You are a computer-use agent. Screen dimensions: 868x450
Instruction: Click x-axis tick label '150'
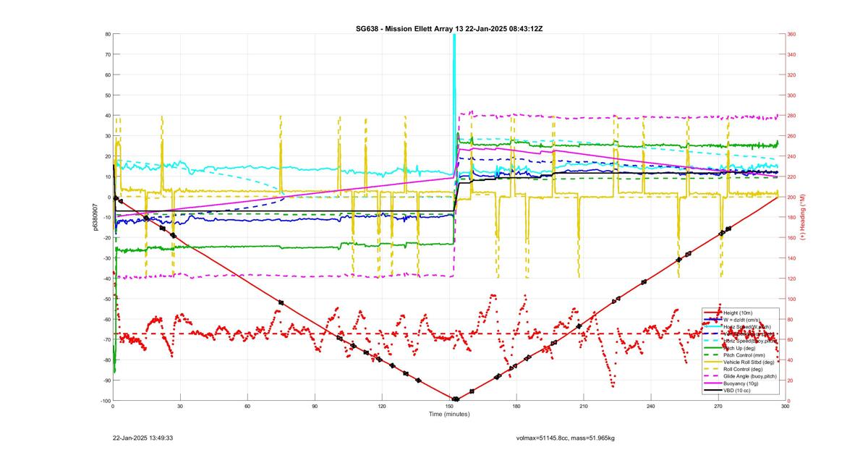pyautogui.click(x=448, y=407)
